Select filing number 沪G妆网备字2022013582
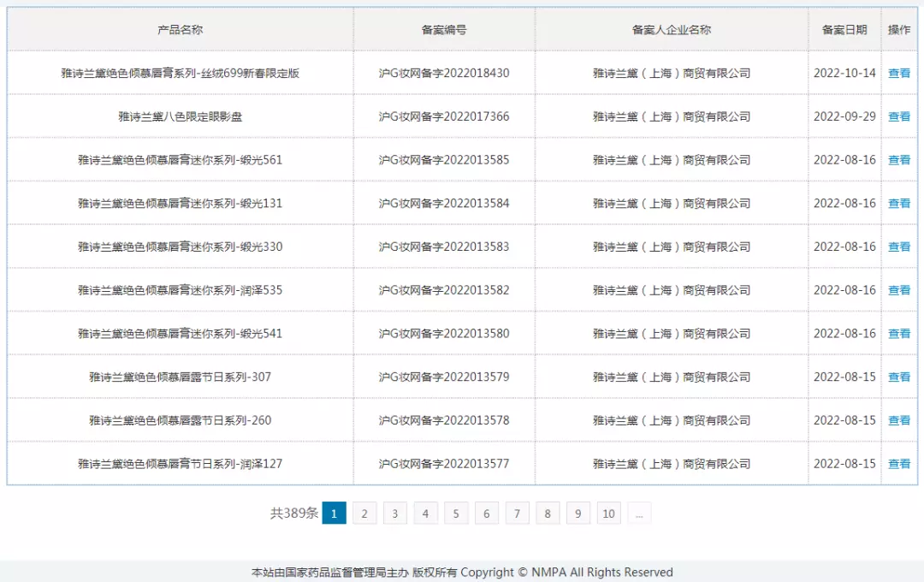The image size is (924, 582). pos(444,290)
